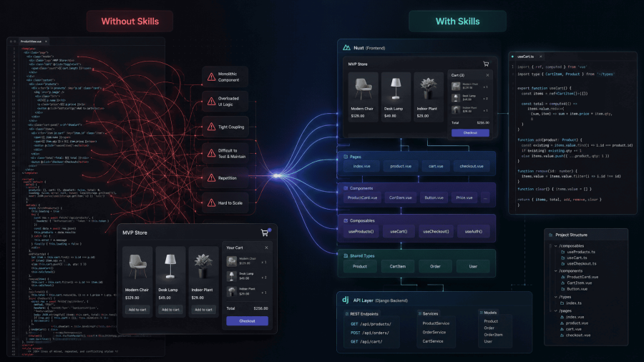Click the Services header icon
This screenshot has height=362, width=644.
point(420,313)
